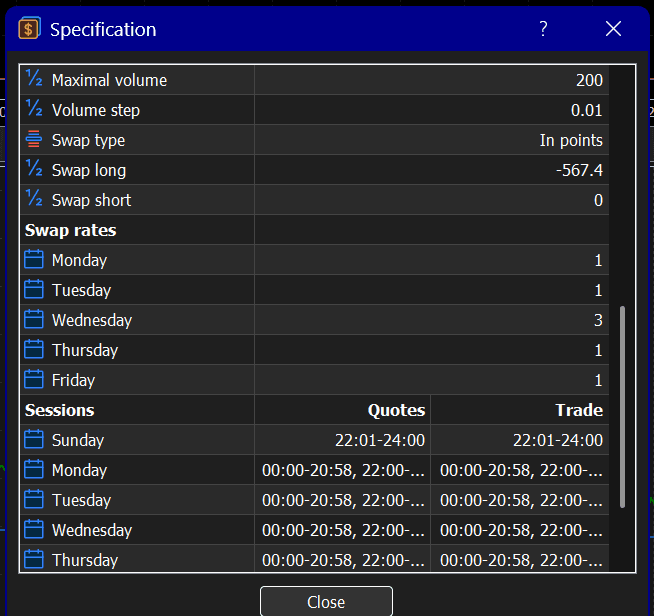
Task: Select the Monday Quotes session cell
Action: point(343,470)
